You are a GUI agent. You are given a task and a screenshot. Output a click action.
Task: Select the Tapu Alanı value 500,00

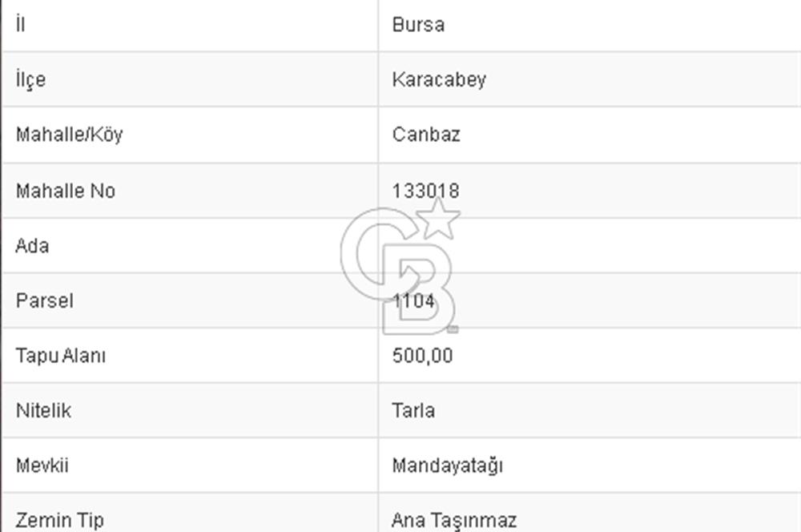422,356
